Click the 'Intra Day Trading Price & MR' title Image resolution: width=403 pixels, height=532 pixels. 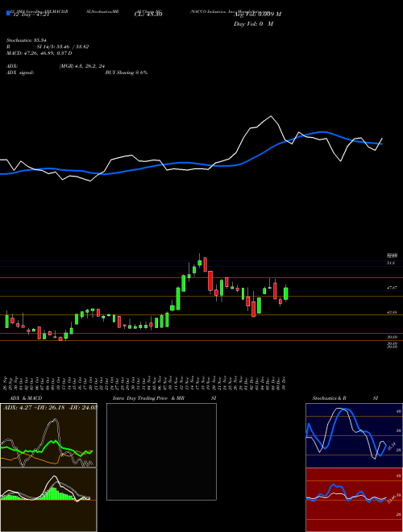(x=148, y=398)
